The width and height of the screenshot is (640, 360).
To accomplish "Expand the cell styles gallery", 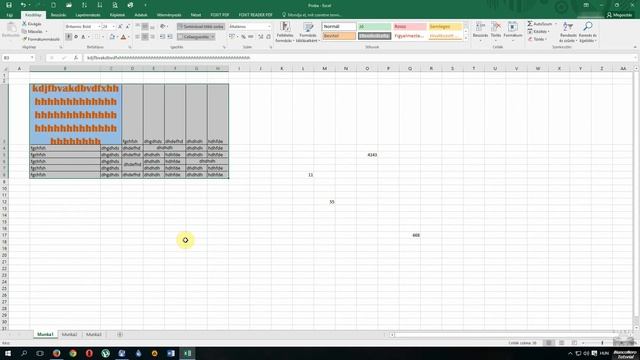I will click(x=466, y=38).
